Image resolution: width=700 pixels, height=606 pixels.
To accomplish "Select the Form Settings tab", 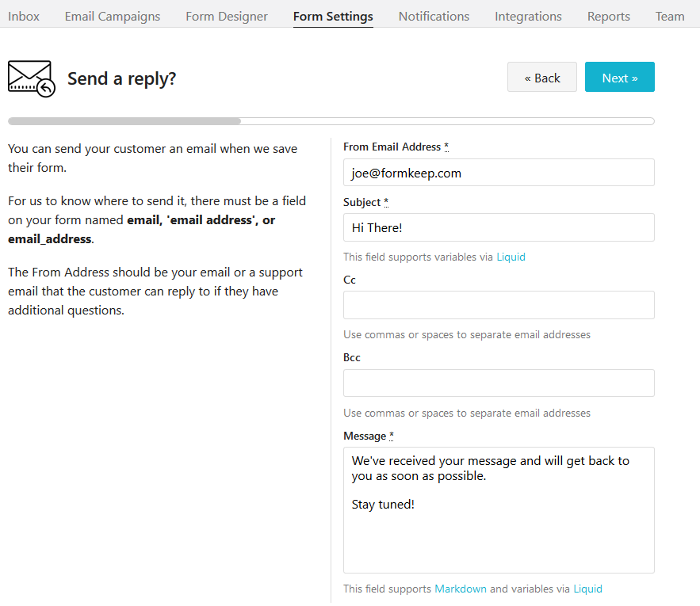I will point(333,16).
